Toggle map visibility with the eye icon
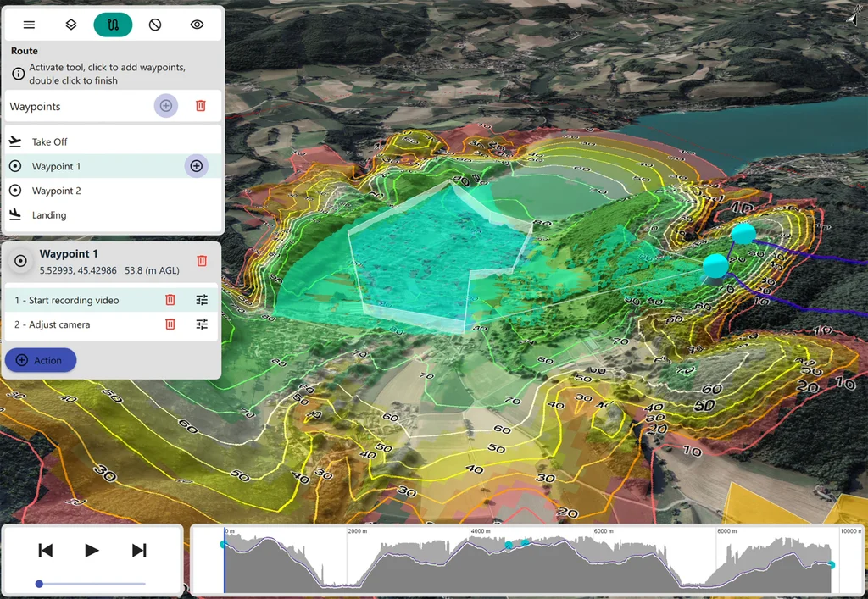The height and width of the screenshot is (599, 868). (x=197, y=25)
